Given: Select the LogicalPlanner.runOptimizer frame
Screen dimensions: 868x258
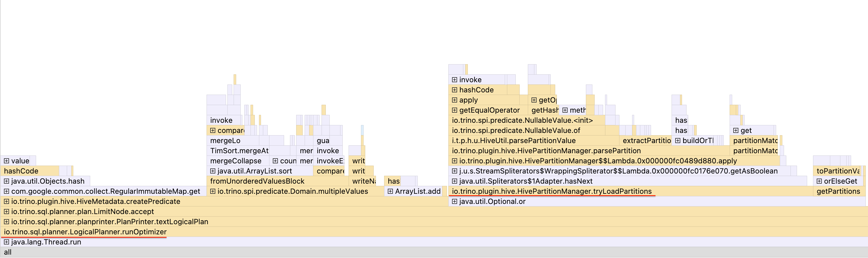Looking at the screenshot, I should 85,232.
